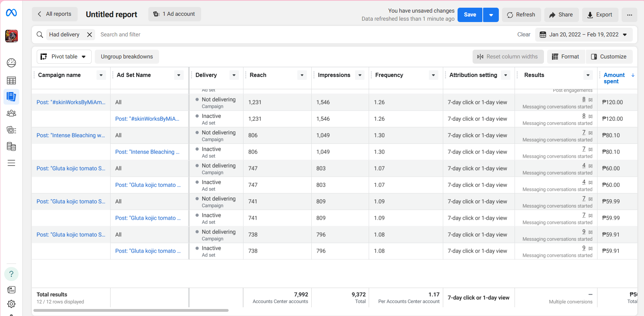Click the Meta logo icon
Image resolution: width=644 pixels, height=316 pixels.
coord(11,13)
